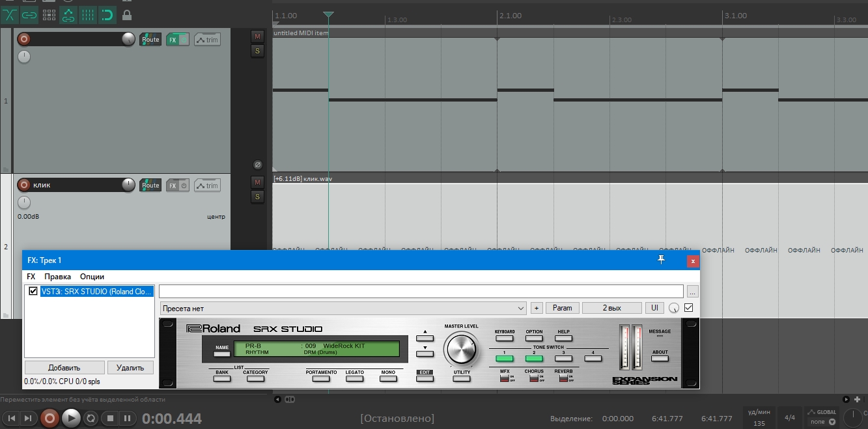868x429 pixels.
Task: Click the CATEGORY list button
Action: (x=255, y=378)
